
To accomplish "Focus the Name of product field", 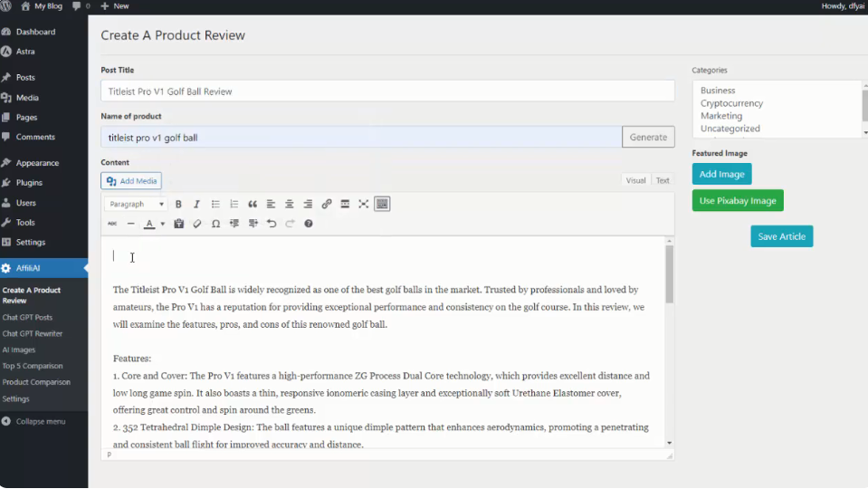I will (x=361, y=138).
